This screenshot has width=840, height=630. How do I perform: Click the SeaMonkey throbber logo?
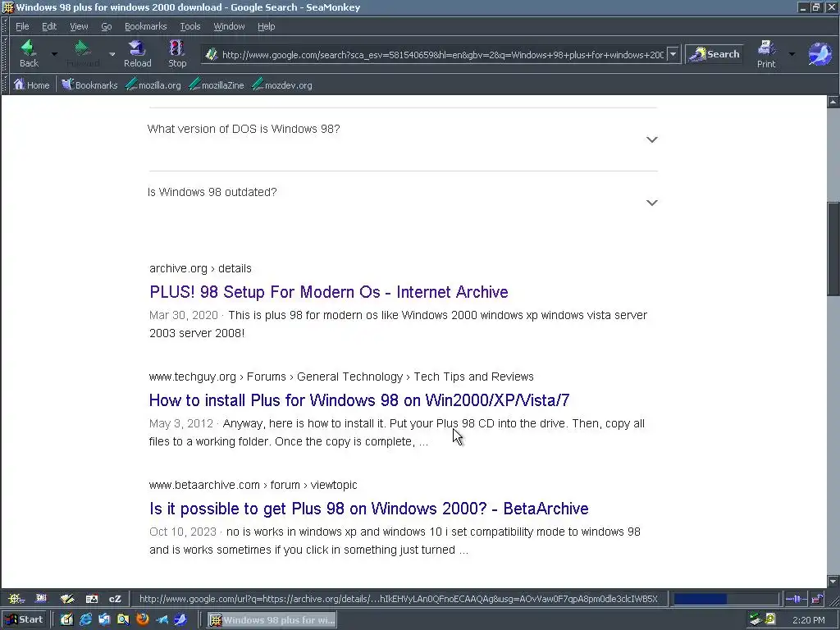(x=819, y=54)
